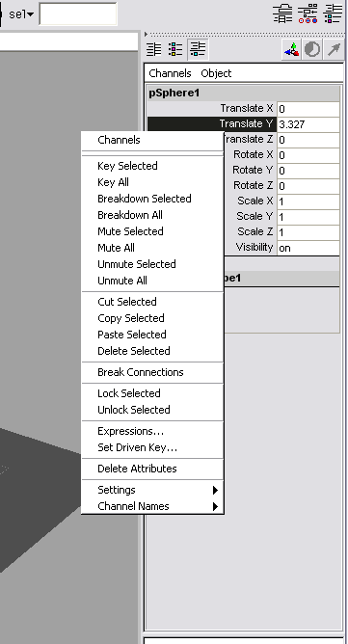Select the channel box only layout icon
Viewport: 348px width, 644px height.
tap(154, 49)
